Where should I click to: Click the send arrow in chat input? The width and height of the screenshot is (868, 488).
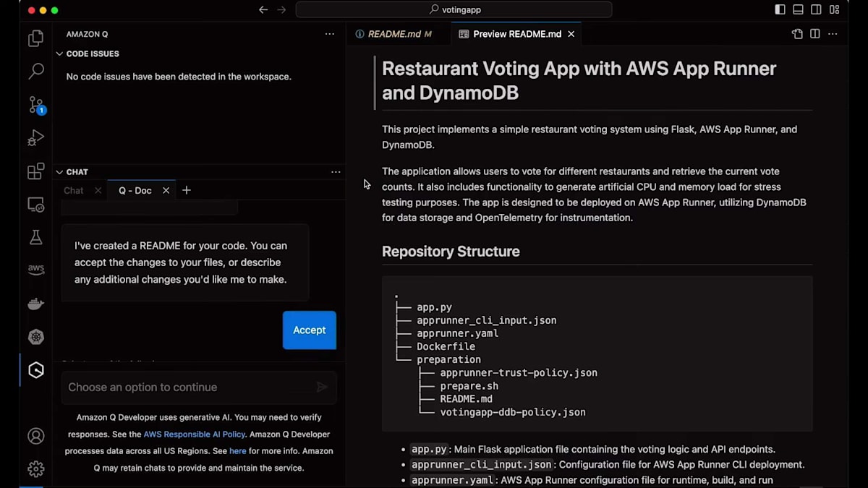coord(322,388)
